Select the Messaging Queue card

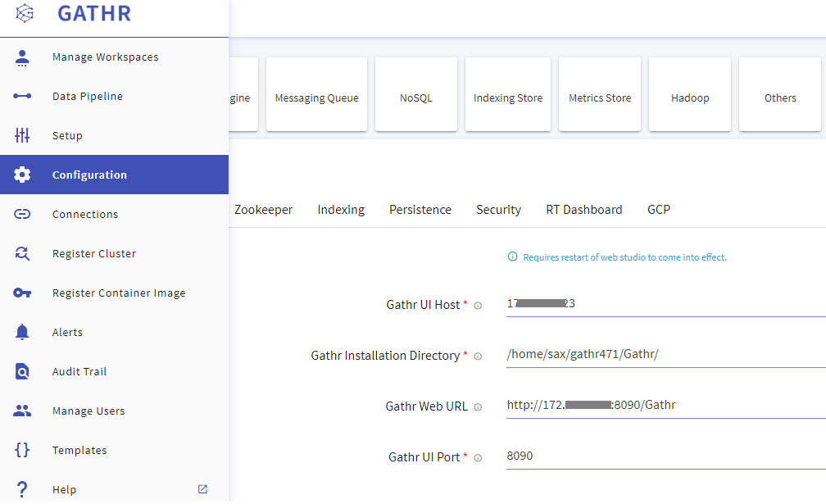pos(316,94)
